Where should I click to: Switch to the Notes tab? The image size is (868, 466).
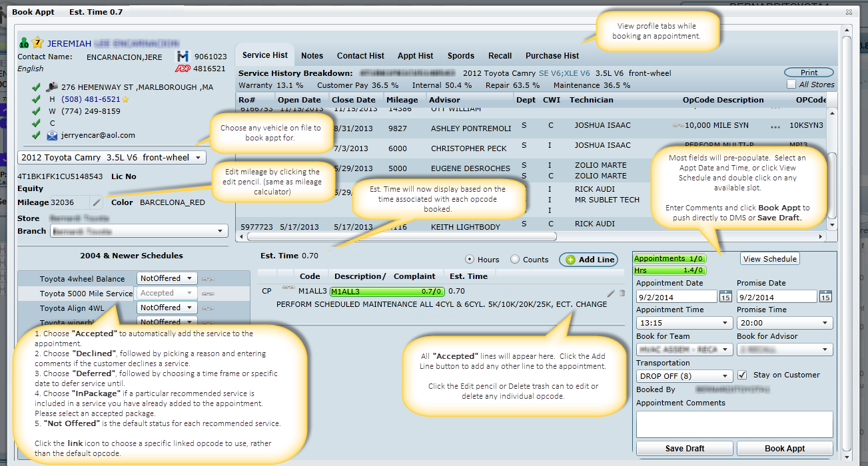pyautogui.click(x=312, y=56)
